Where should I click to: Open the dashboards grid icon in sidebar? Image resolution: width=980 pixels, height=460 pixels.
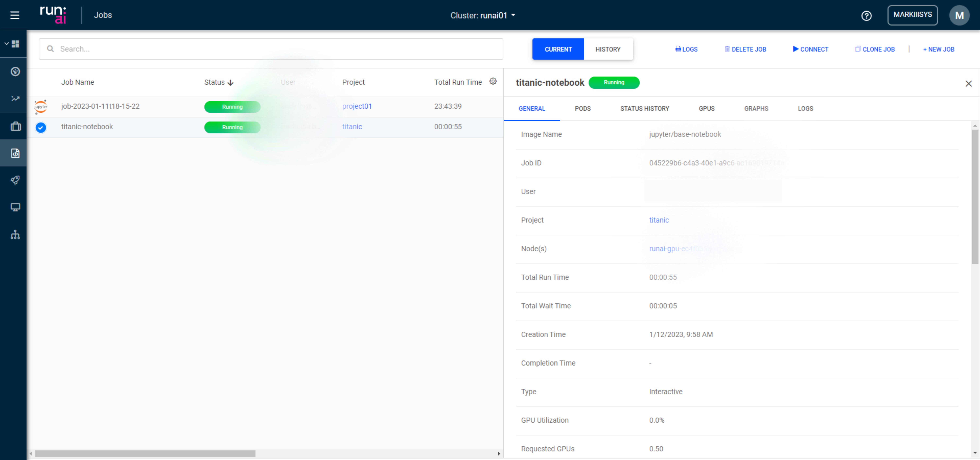pyautogui.click(x=16, y=44)
